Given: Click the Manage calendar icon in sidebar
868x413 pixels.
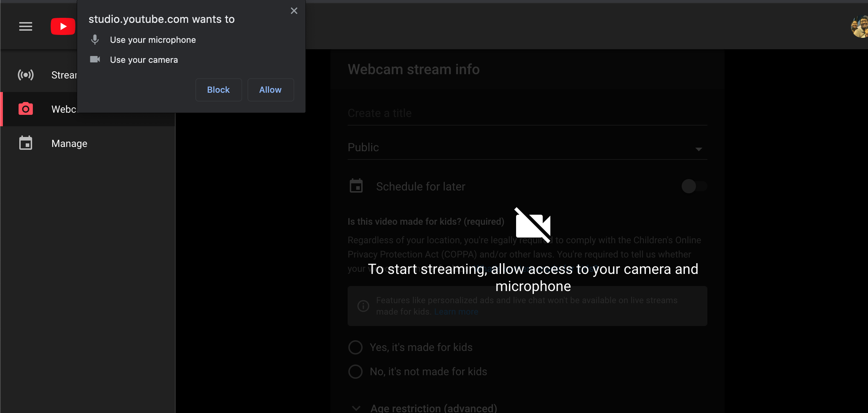Looking at the screenshot, I should coord(25,143).
